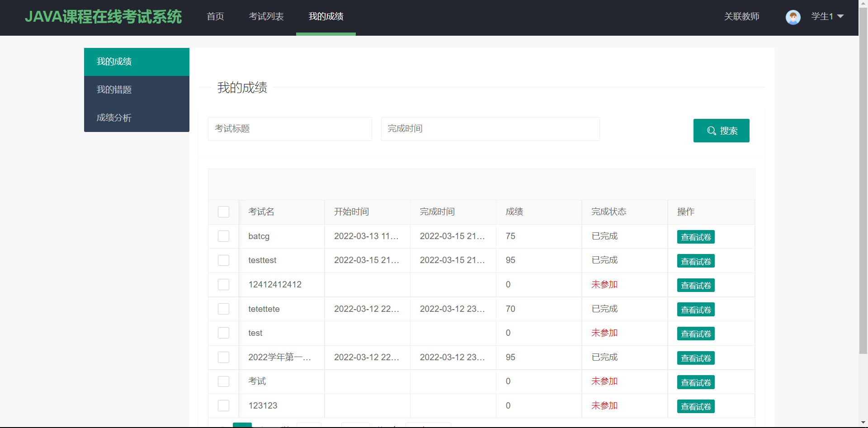Open 我的错题 in the sidebar

pos(137,90)
